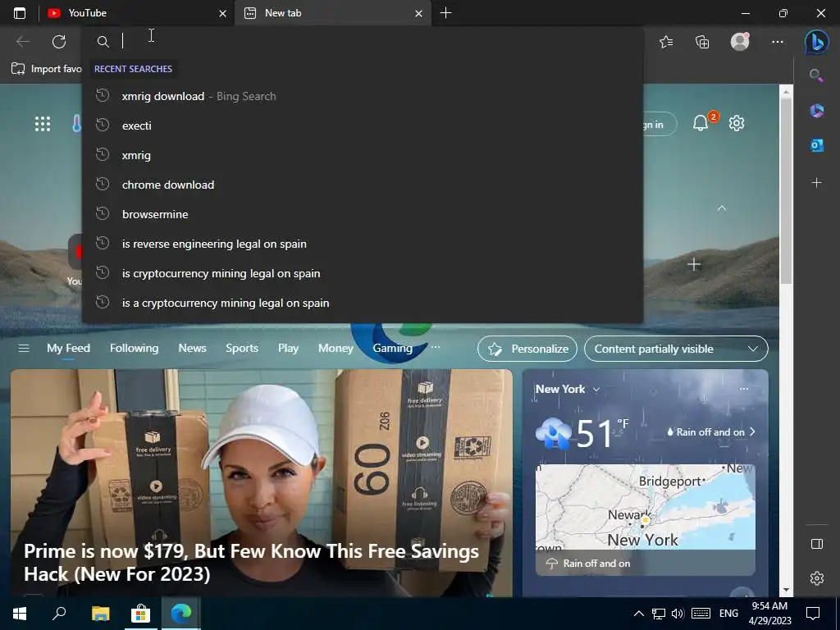
Task: Open Outlook from the sidebar
Action: [816, 145]
